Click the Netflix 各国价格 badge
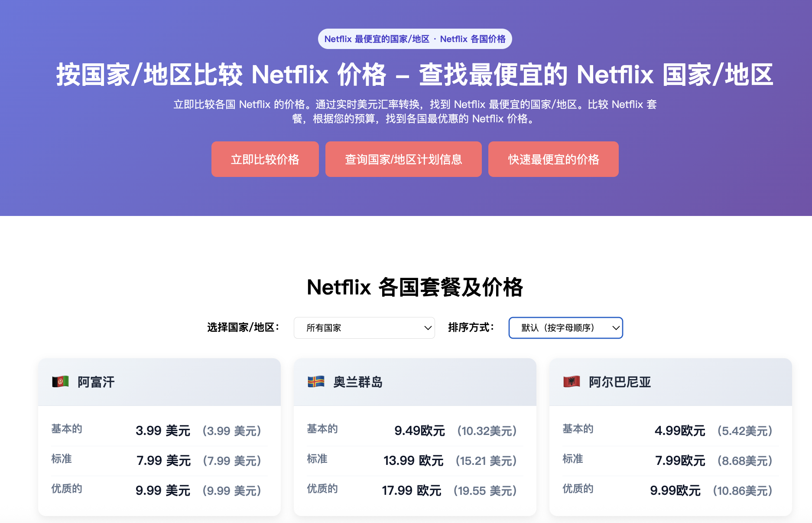This screenshot has width=812, height=523. tap(414, 39)
